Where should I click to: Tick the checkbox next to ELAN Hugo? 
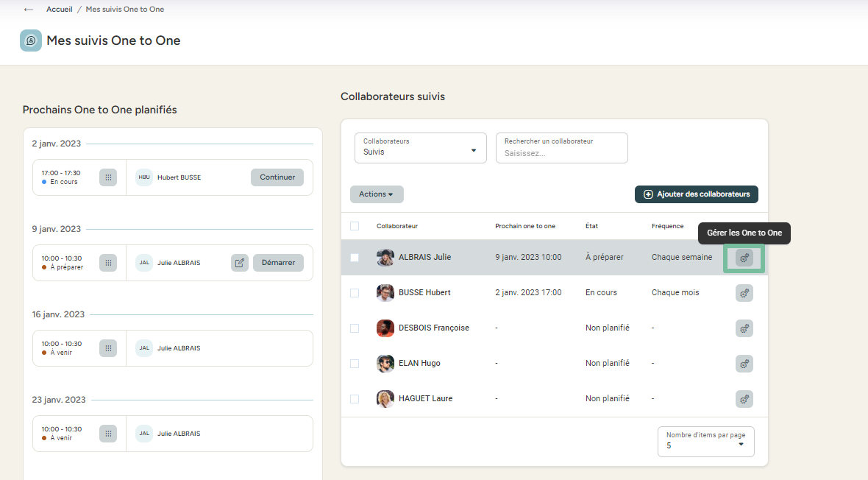click(355, 364)
